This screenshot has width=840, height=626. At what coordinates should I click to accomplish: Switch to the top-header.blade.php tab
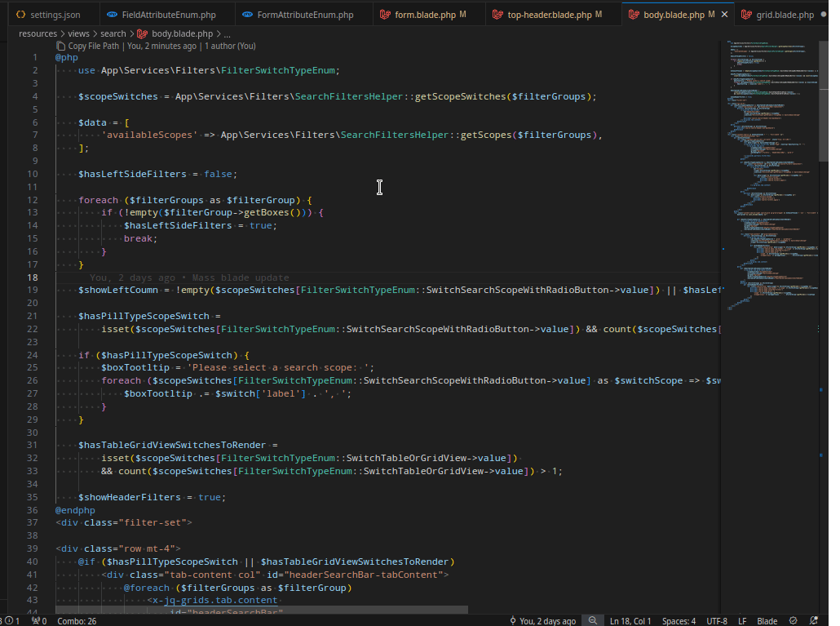pos(549,15)
